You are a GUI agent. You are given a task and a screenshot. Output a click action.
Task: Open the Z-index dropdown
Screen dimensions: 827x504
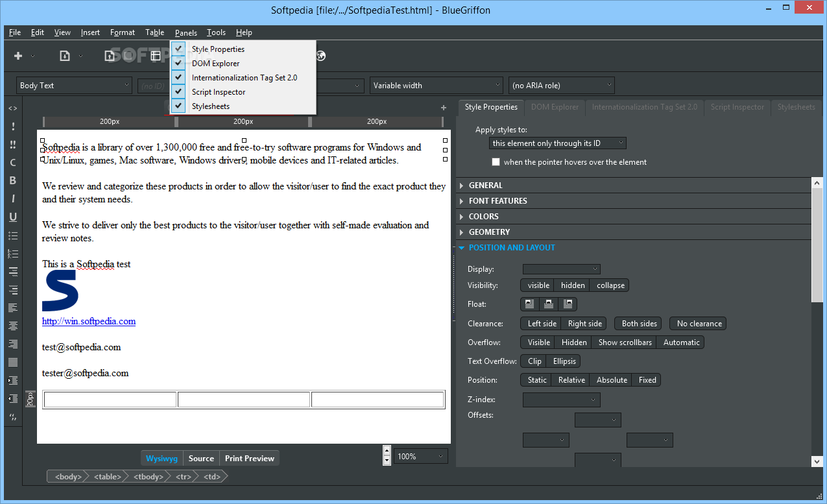coord(562,400)
